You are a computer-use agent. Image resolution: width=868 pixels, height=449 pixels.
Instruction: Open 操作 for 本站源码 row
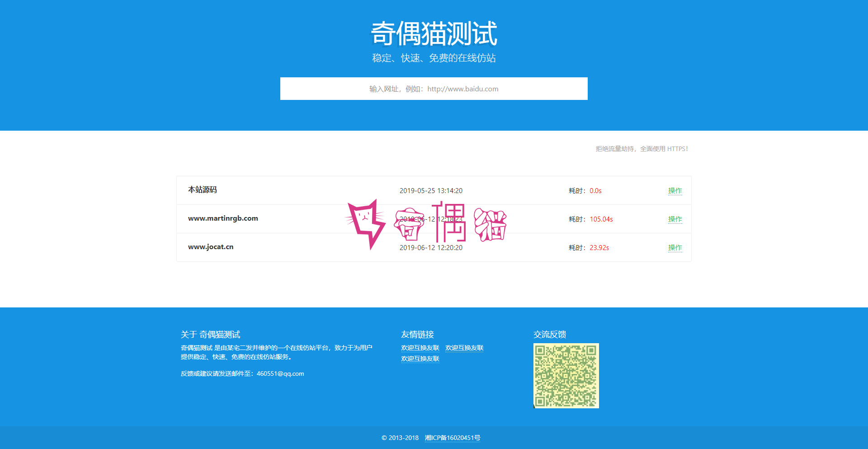pos(675,191)
